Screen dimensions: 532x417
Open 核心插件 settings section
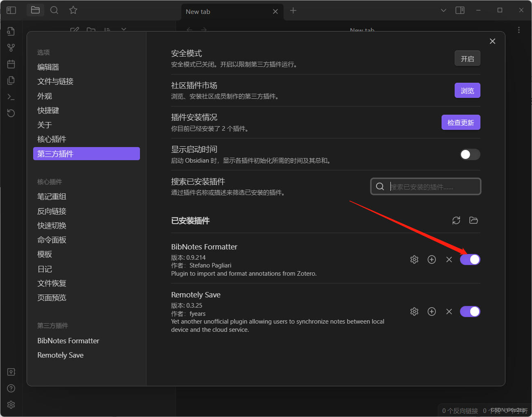tap(86, 139)
